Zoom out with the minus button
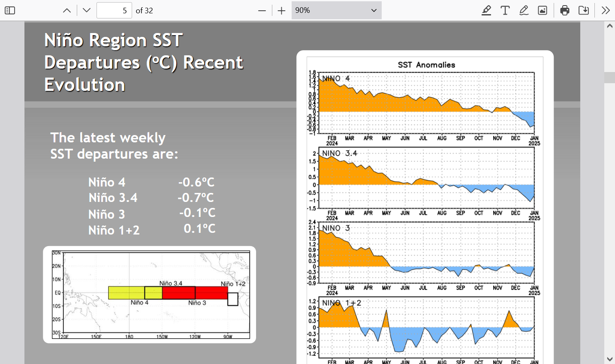The image size is (615, 364). [262, 10]
